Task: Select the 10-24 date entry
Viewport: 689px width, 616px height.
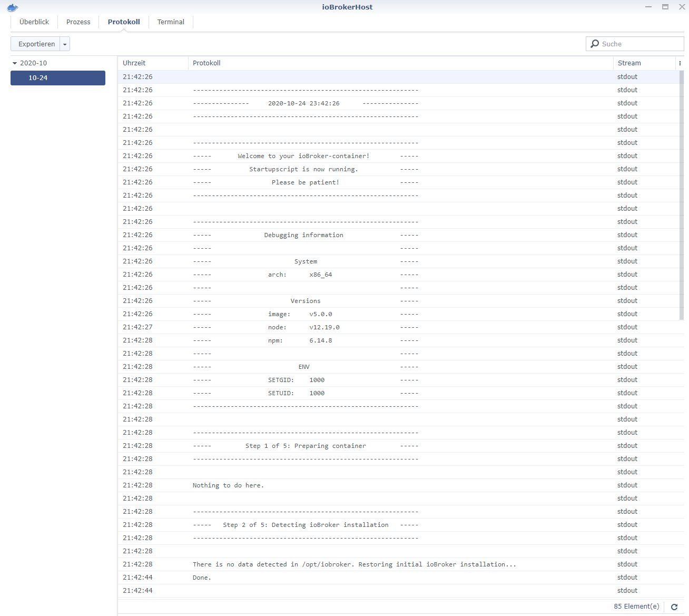Action: pos(58,78)
